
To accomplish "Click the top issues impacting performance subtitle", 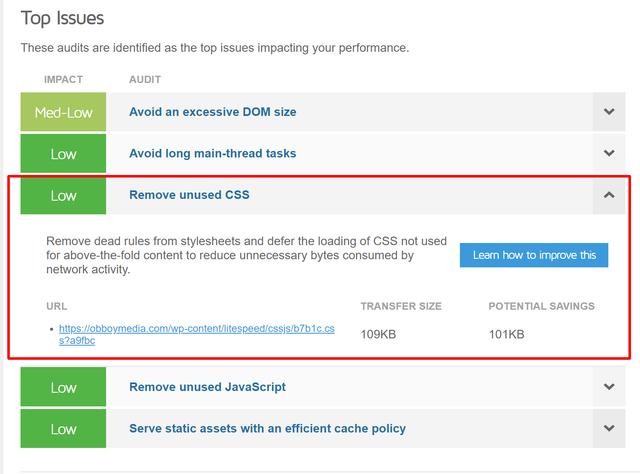I will pos(215,48).
